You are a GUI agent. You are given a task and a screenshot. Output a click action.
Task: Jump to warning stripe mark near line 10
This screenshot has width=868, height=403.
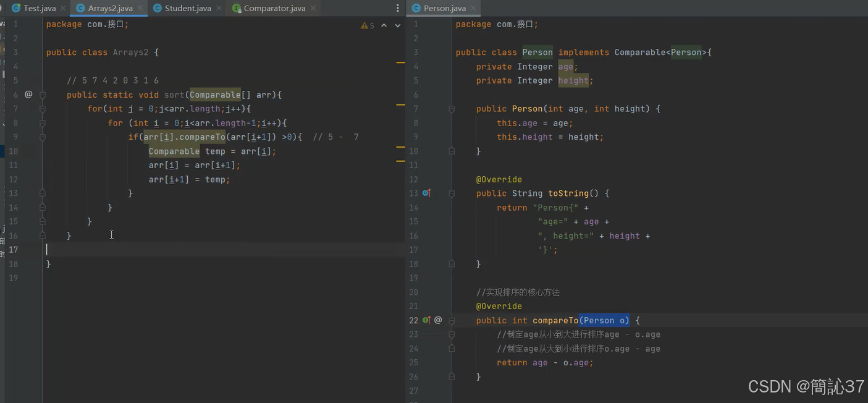pos(400,147)
